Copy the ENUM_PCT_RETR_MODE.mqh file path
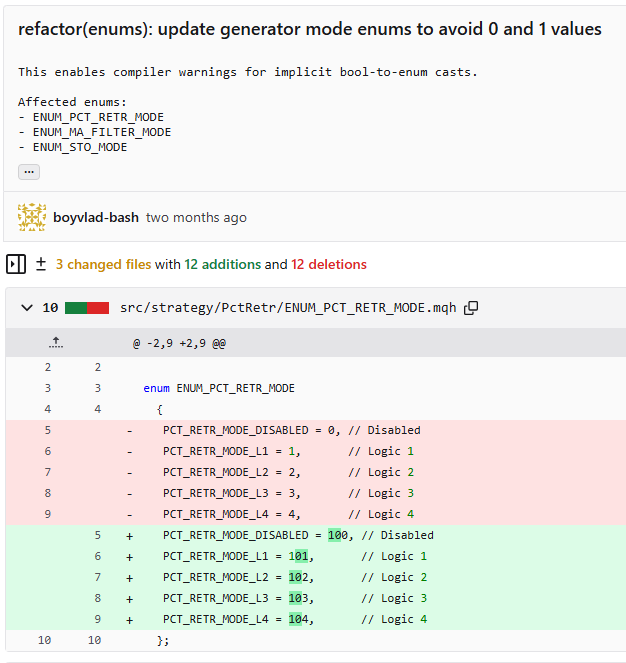The width and height of the screenshot is (626, 663). click(472, 308)
